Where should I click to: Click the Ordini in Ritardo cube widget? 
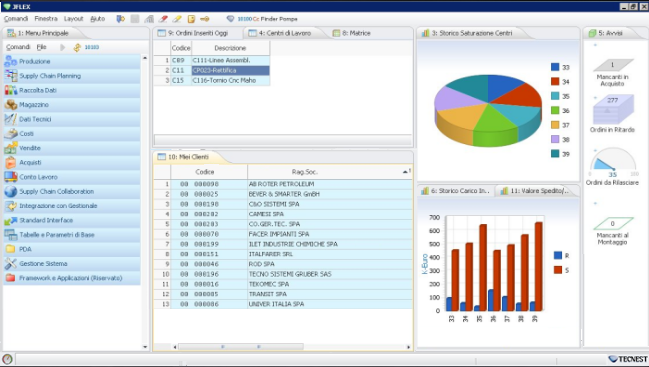[613, 109]
